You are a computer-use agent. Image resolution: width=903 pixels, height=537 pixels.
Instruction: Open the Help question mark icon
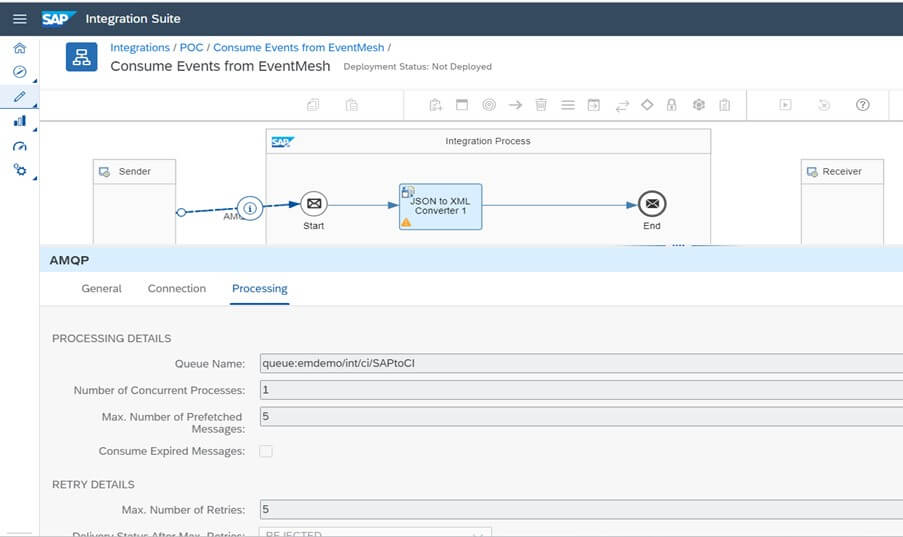pos(863,105)
